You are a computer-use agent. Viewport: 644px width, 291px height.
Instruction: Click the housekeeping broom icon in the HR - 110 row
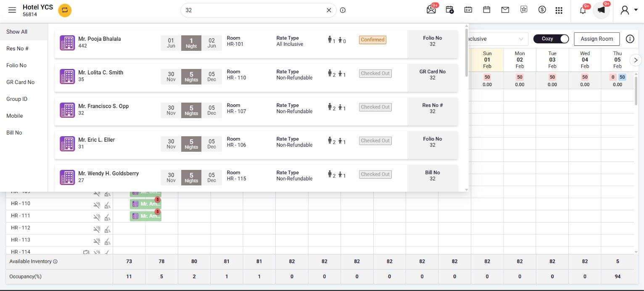107,205
